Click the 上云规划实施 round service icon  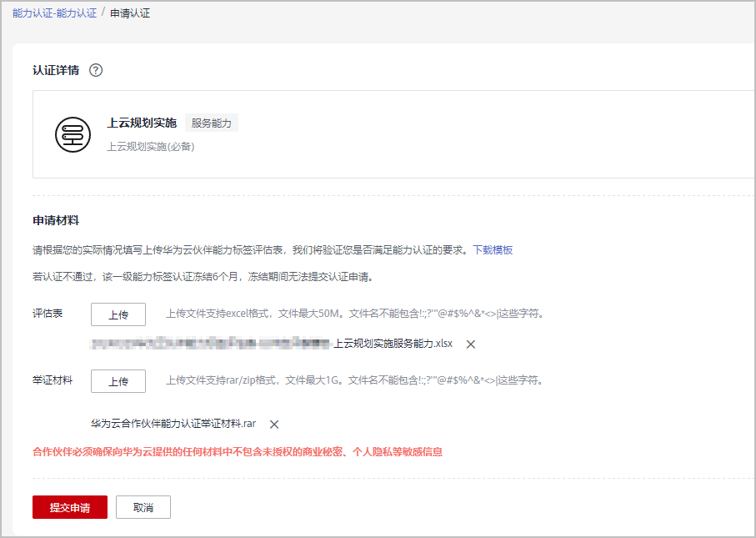(x=73, y=134)
